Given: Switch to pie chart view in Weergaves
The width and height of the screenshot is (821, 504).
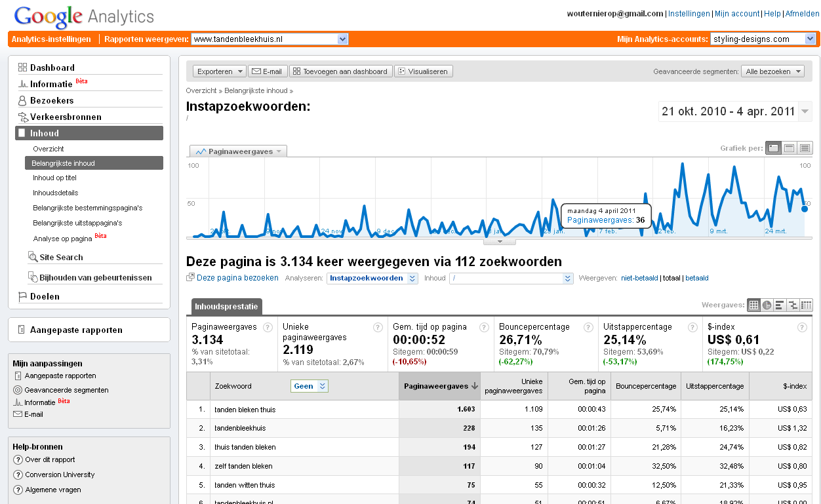Looking at the screenshot, I should [x=767, y=305].
